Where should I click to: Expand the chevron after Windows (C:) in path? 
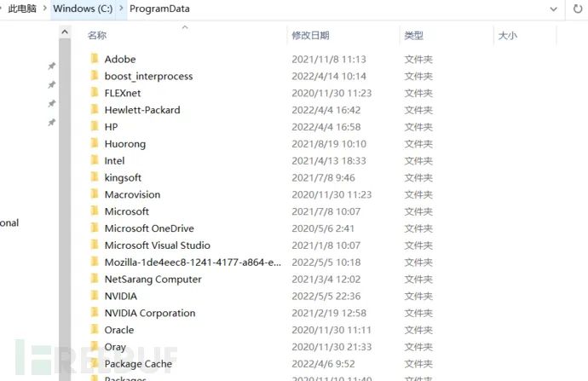pos(121,8)
